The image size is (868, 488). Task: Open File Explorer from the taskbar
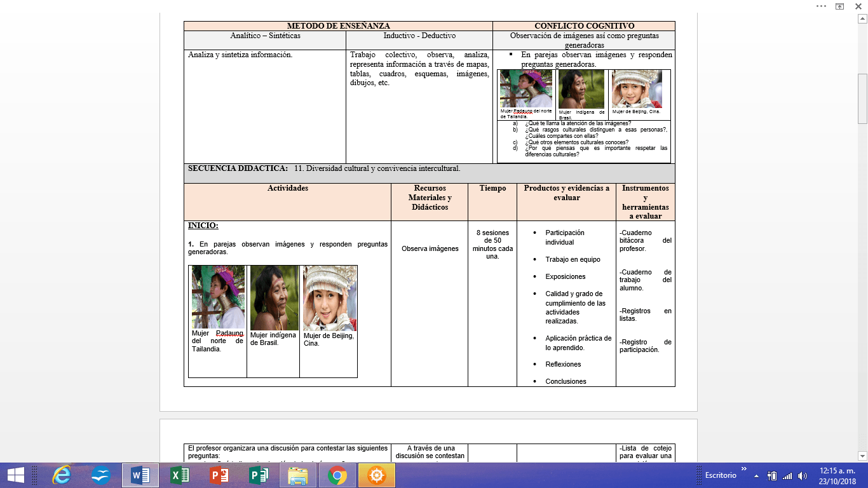click(x=298, y=475)
